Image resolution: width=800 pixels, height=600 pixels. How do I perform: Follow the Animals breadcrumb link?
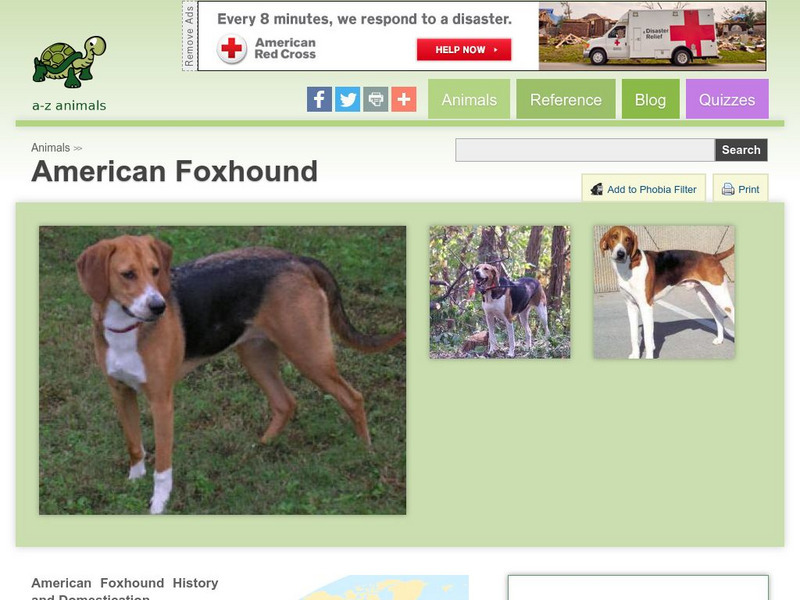click(51, 147)
